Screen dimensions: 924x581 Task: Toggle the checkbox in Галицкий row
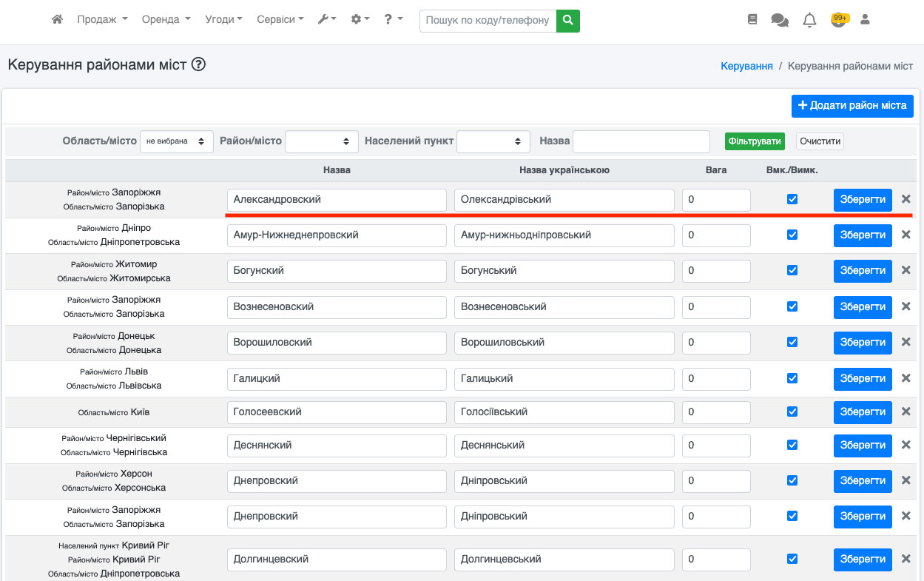pyautogui.click(x=792, y=378)
